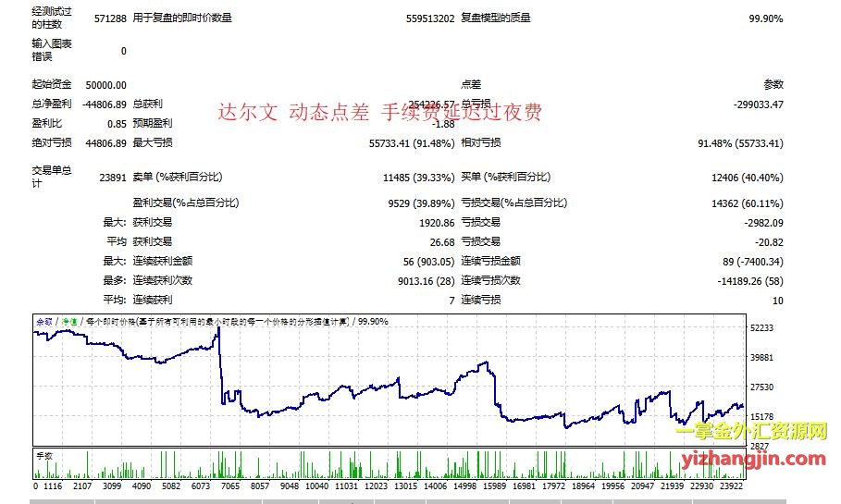Select the 余额 legend label in chart
The width and height of the screenshot is (841, 504).
[43, 322]
